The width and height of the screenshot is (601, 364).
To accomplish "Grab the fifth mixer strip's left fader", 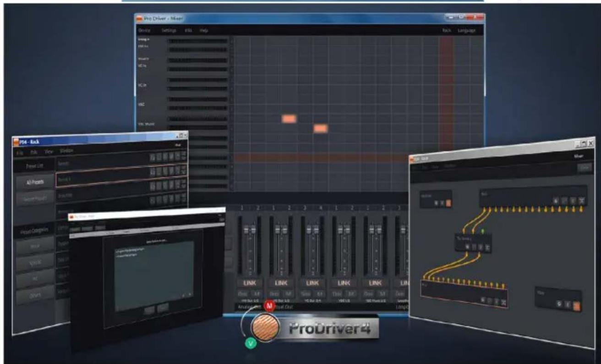I will 372,229.
